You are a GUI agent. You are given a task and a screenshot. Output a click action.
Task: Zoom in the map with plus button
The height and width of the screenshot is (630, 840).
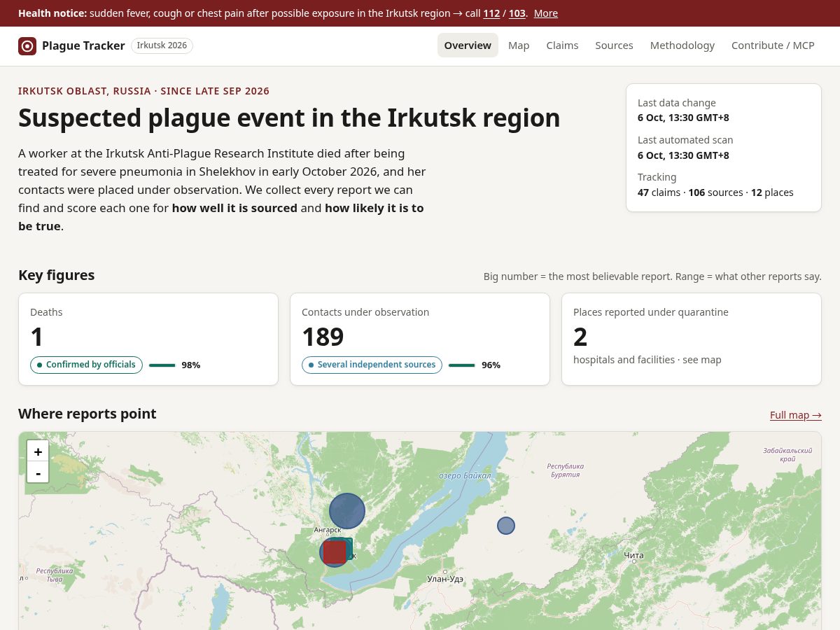pyautogui.click(x=38, y=451)
